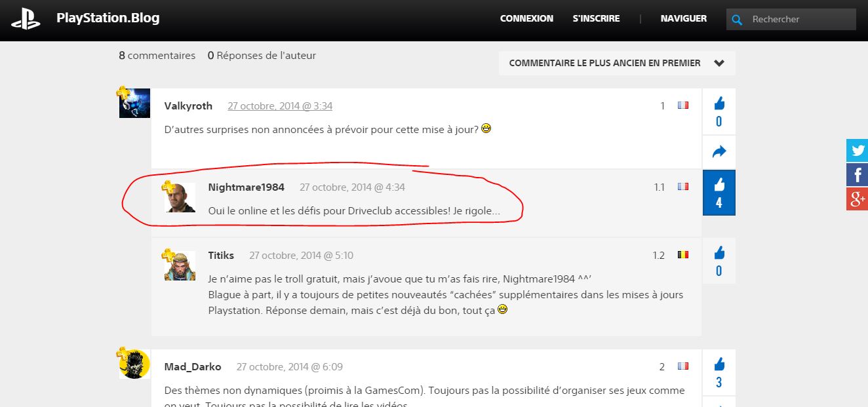Open the comment sort order dropdown

[x=617, y=64]
